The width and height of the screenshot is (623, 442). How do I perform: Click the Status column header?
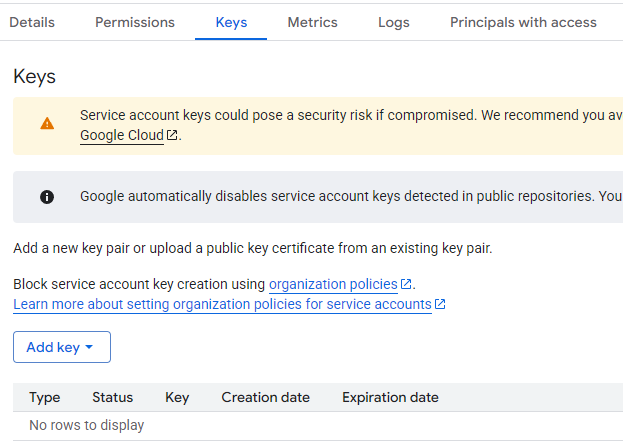[x=112, y=397]
